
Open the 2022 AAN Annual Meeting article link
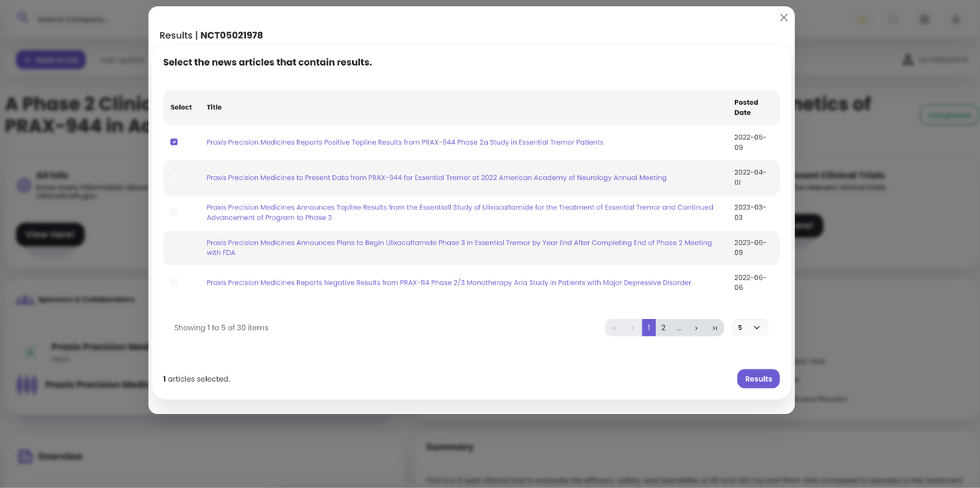coord(436,177)
